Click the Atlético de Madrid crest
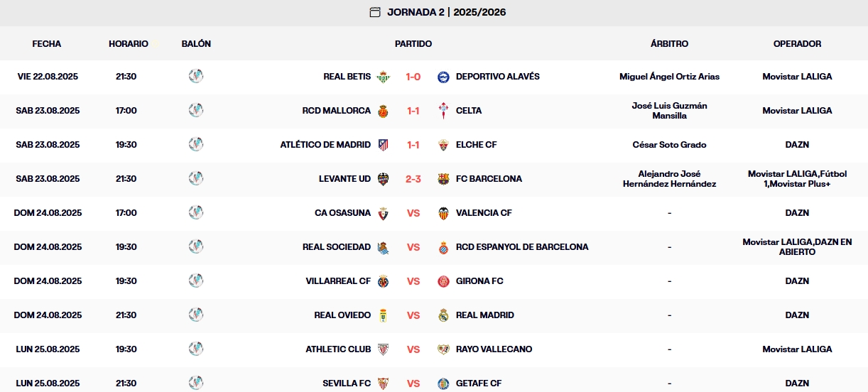Screen dimensions: 868x392 tap(384, 145)
